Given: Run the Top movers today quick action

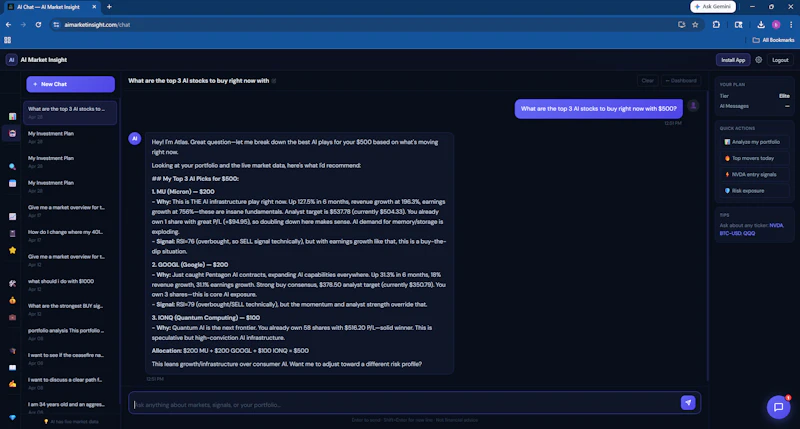Looking at the screenshot, I should click(754, 158).
